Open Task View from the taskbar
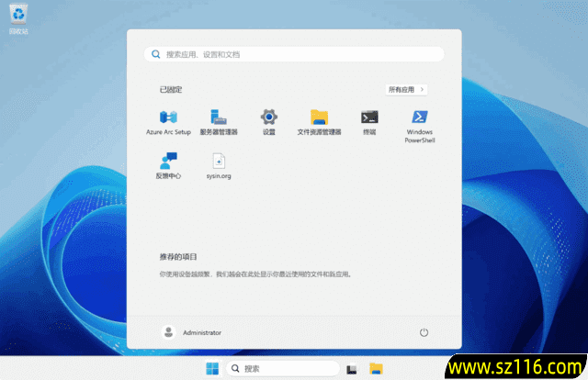Viewport: 588px width, 380px height. (351, 368)
